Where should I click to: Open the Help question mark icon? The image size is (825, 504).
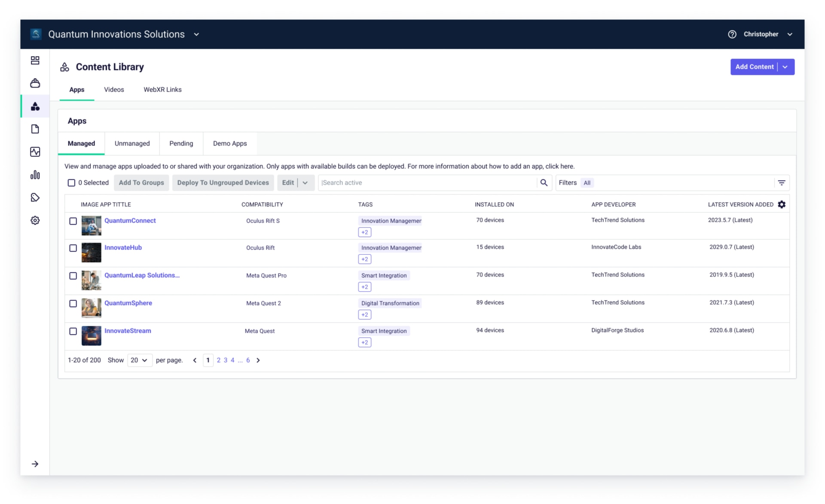(x=732, y=34)
